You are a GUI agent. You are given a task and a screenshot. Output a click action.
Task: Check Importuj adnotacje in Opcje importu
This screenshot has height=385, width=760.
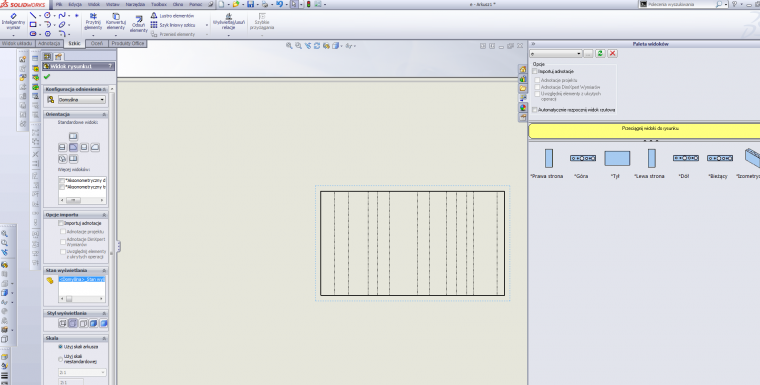[61, 224]
